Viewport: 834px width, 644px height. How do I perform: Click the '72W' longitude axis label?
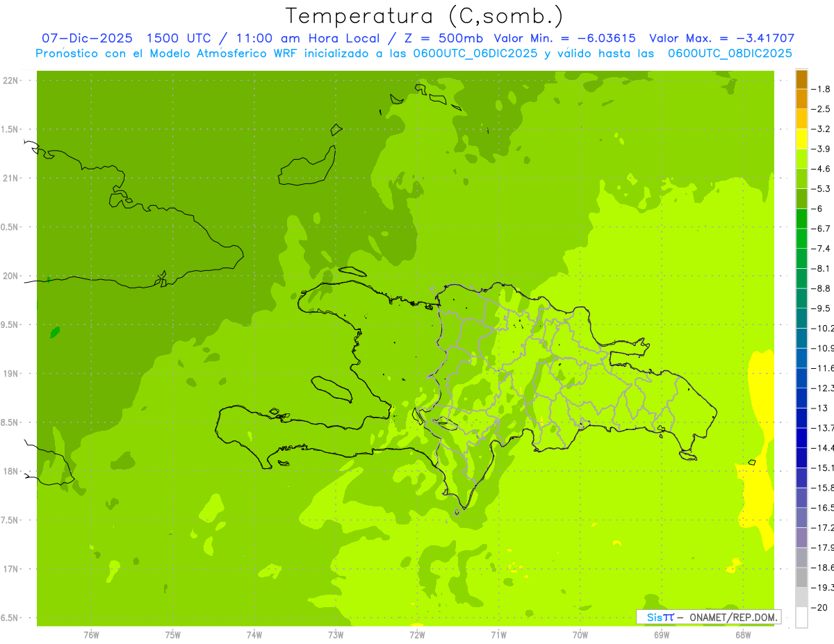click(x=417, y=634)
